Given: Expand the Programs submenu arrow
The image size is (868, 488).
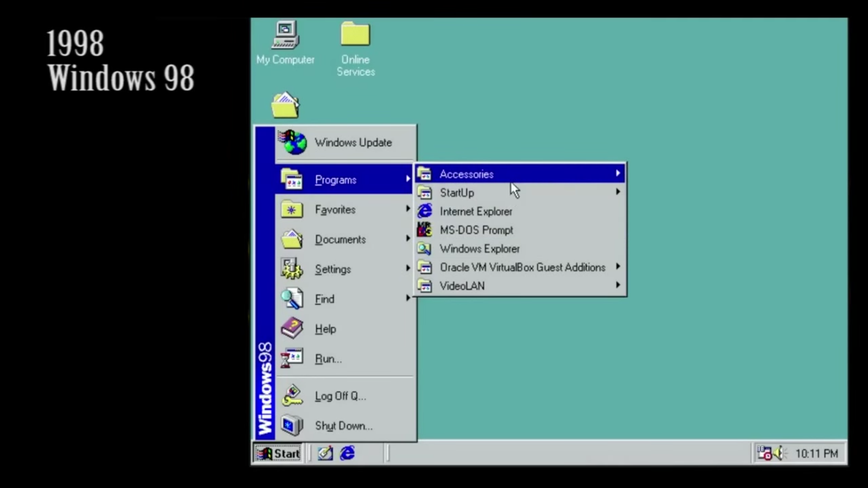Looking at the screenshot, I should tap(407, 179).
